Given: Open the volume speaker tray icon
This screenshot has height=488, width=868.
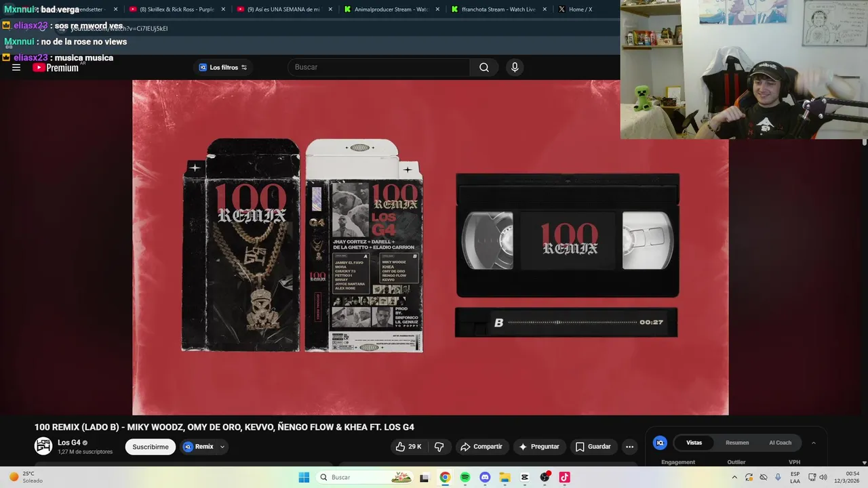Looking at the screenshot, I should click(823, 477).
